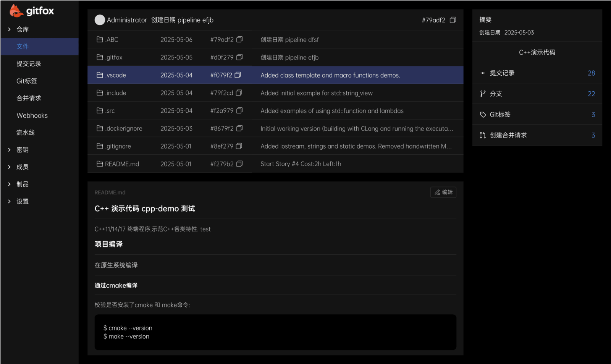Click date 2025-05-06 in .ABC row
611x364 pixels.
pyautogui.click(x=176, y=40)
